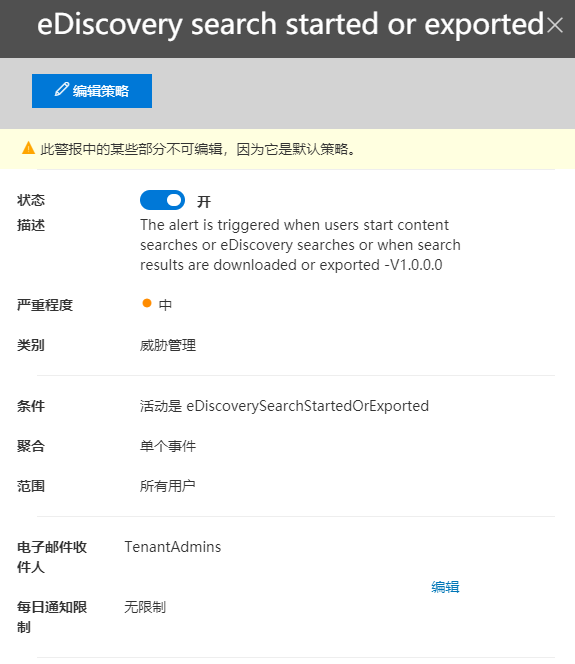The width and height of the screenshot is (575, 664).
Task: Close the eDiscovery alert panel
Action: [554, 25]
